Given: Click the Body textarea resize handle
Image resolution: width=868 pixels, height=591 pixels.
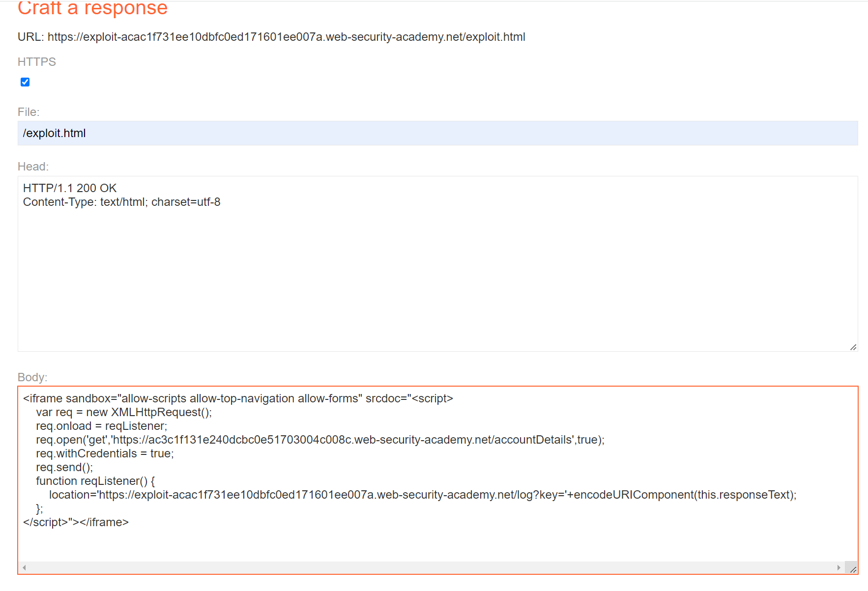Looking at the screenshot, I should pos(853,569).
